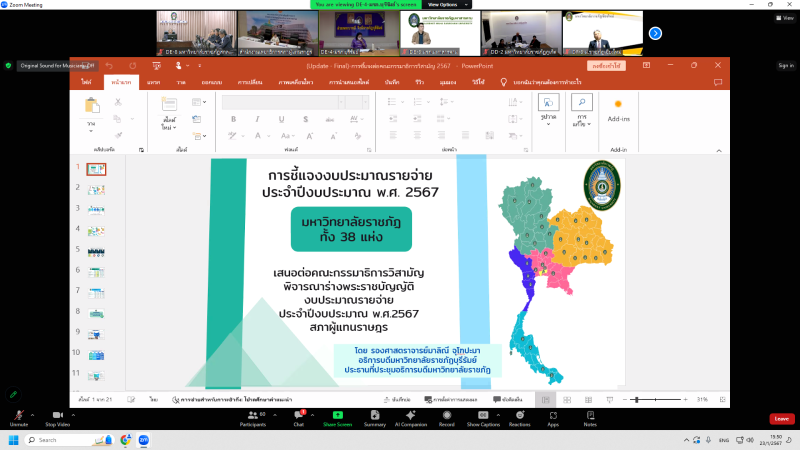Screen dimensions: 800x450
Task: Switch to the second PowerPoint ribbon tab
Action: 122,82
